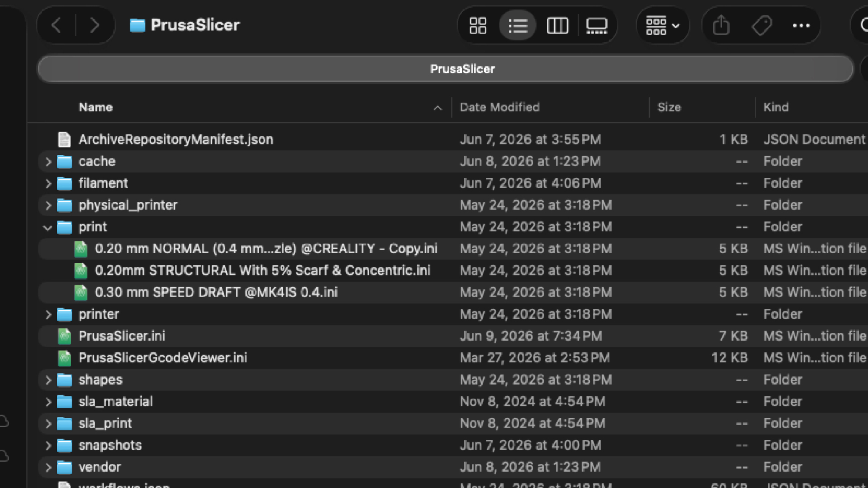The height and width of the screenshot is (488, 868).
Task: Switch to column view
Action: (x=557, y=25)
